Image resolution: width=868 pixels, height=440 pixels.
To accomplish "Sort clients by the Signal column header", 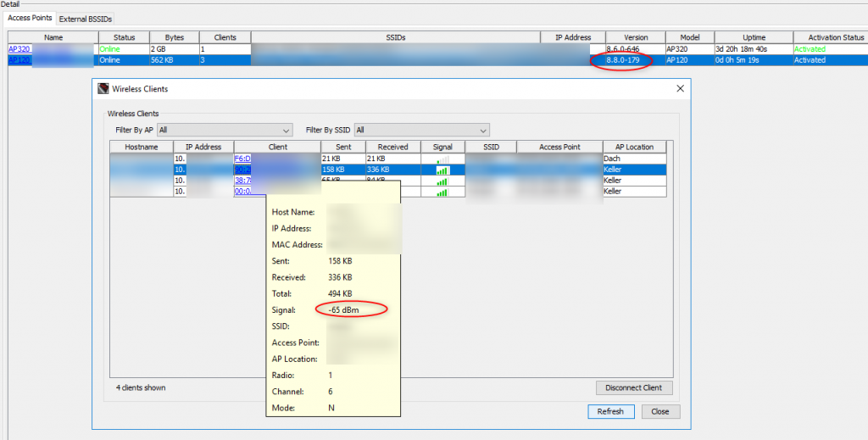I will [x=442, y=147].
